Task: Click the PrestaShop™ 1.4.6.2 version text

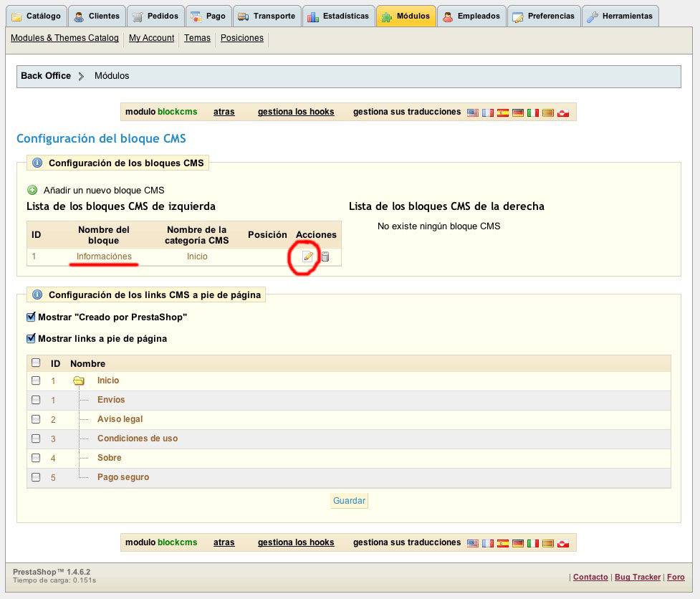Action: coord(52,572)
